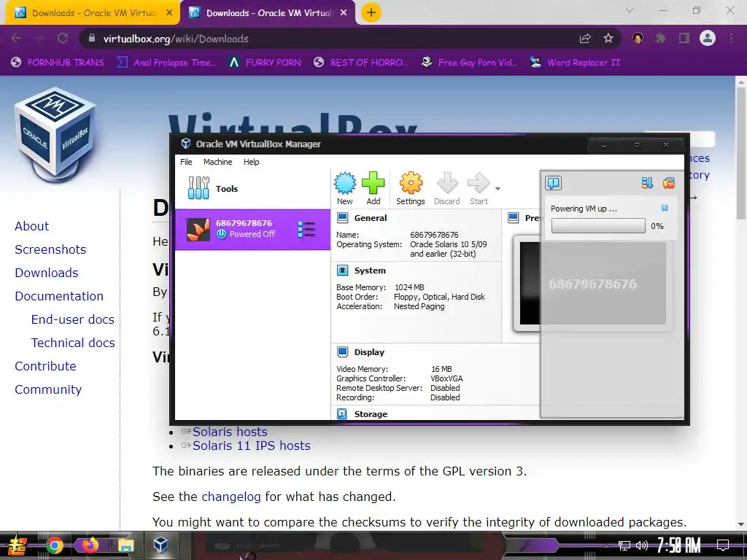Click the General section icon
The width and height of the screenshot is (747, 560).
coord(343,218)
